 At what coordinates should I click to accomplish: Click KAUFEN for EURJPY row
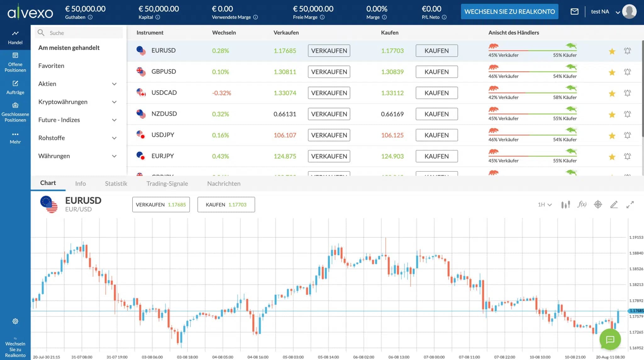tap(436, 156)
